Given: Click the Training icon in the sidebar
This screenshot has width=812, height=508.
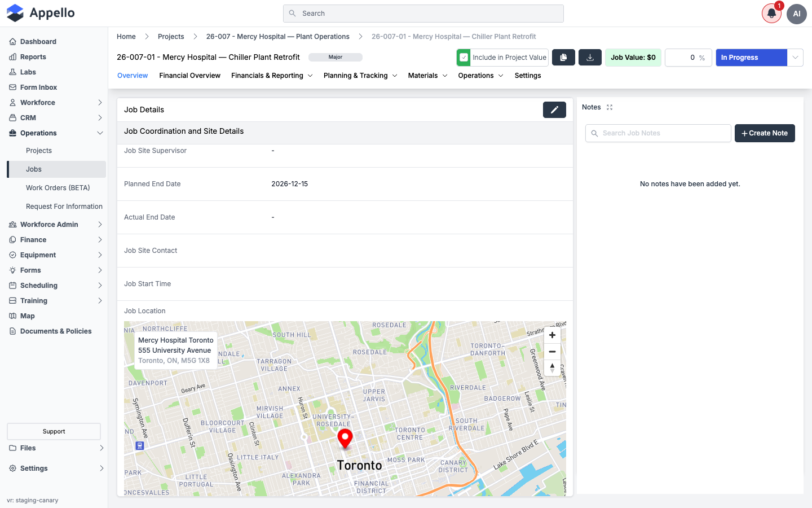Looking at the screenshot, I should pos(12,300).
